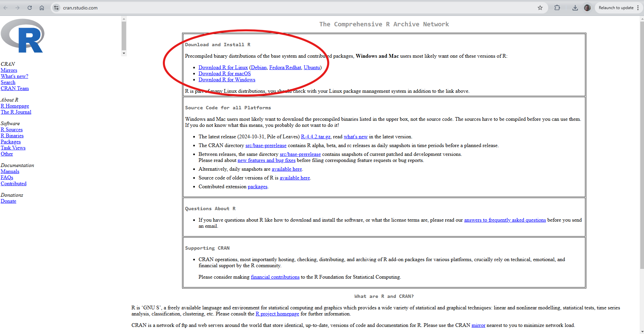Open the Contributed documentation link
Screen dimensions: 644x334
point(13,184)
